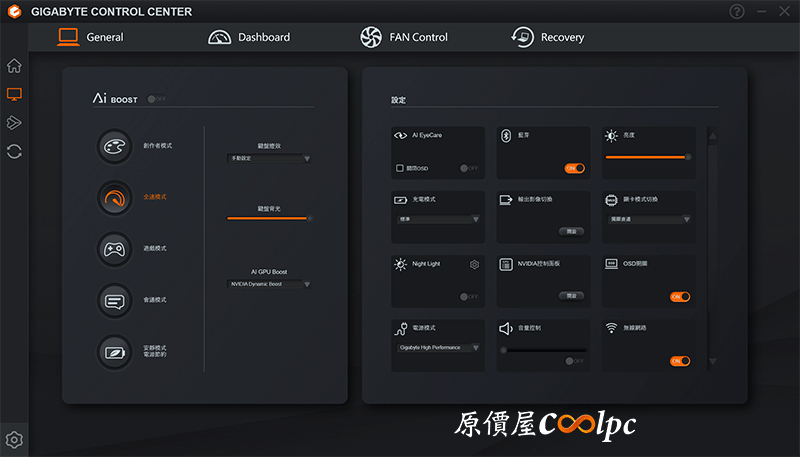Click the output display switch icon
Screen dimensions: 800x457
[x=506, y=199]
